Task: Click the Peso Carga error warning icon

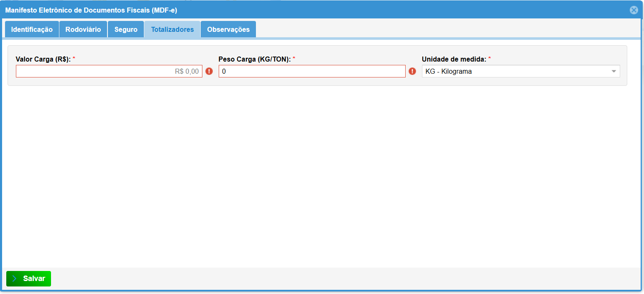Action: [412, 71]
